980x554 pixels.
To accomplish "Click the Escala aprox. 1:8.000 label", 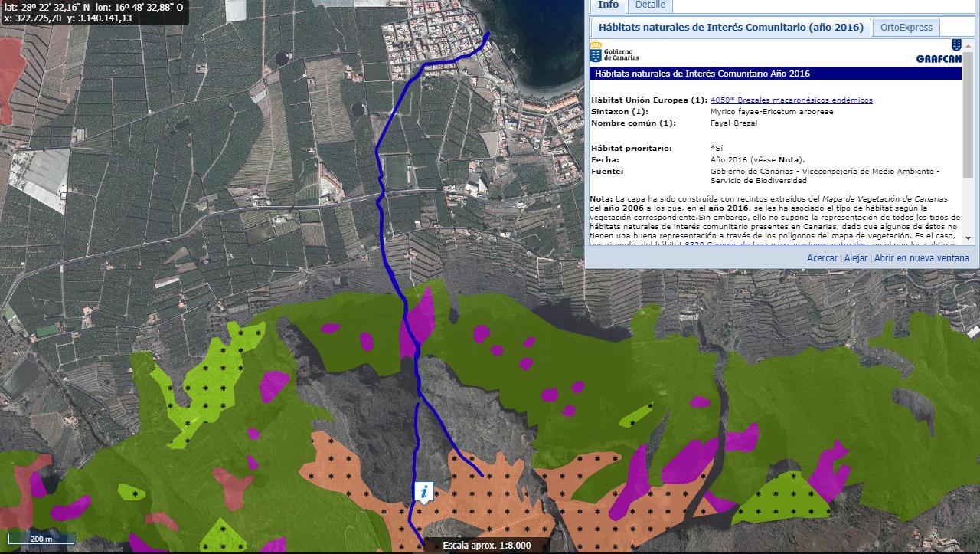I will [486, 546].
